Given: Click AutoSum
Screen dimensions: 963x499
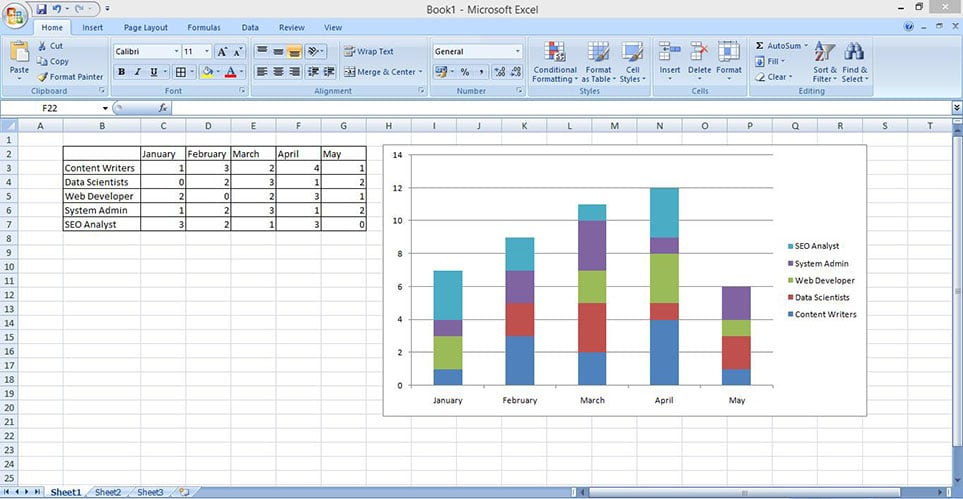Looking at the screenshot, I should [777, 46].
